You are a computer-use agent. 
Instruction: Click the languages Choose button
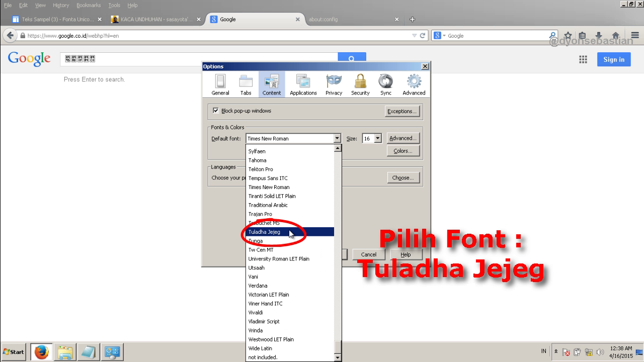point(403,177)
